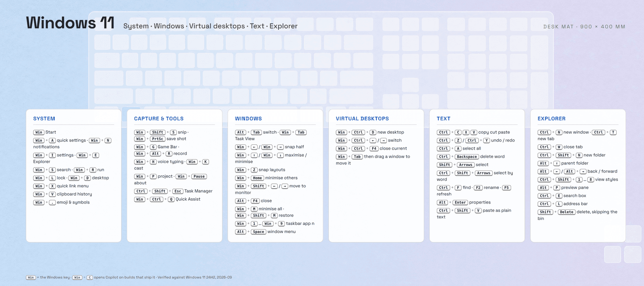The width and height of the screenshot is (644, 286).
Task: Click the "Task View" label
Action: point(245,139)
